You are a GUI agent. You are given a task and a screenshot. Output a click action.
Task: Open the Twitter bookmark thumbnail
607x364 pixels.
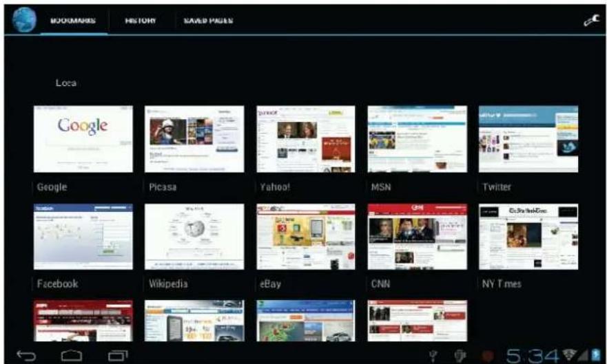tap(528, 139)
